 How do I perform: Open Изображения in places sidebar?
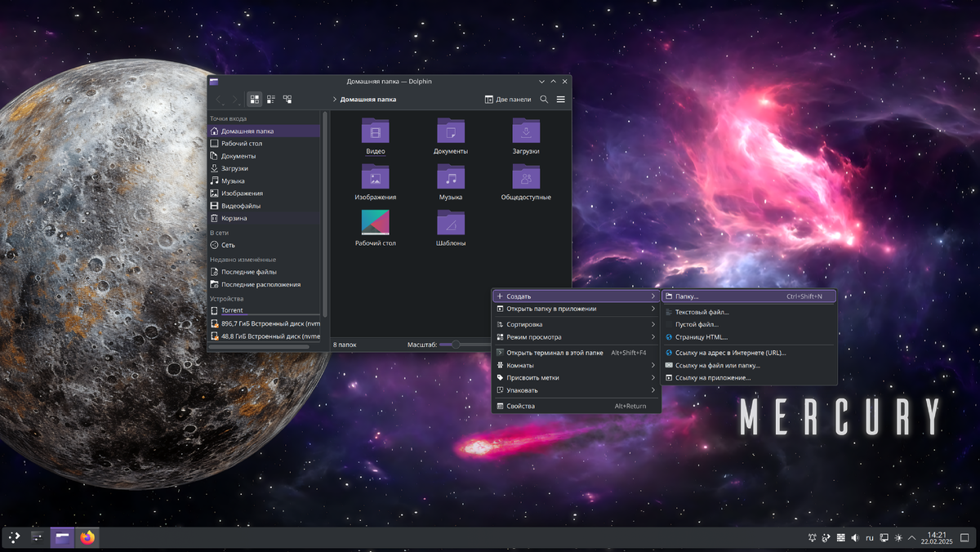265,193
